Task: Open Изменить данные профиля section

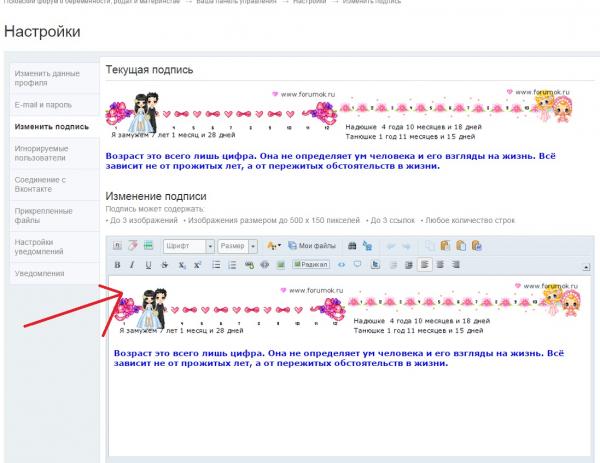Action: [x=49, y=78]
